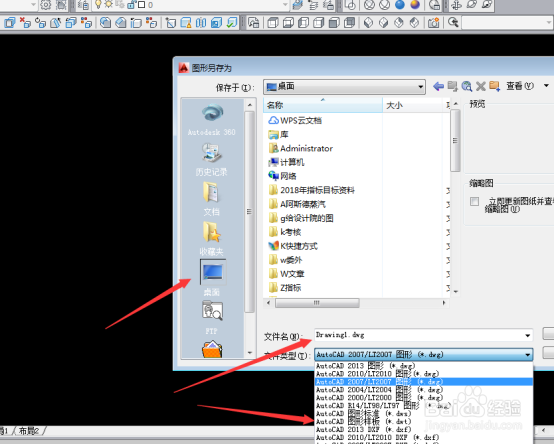The image size is (554, 445).
Task: Choose AutoCAD 2004/LT2004 图形 (*.dwg) option
Action: [424, 390]
